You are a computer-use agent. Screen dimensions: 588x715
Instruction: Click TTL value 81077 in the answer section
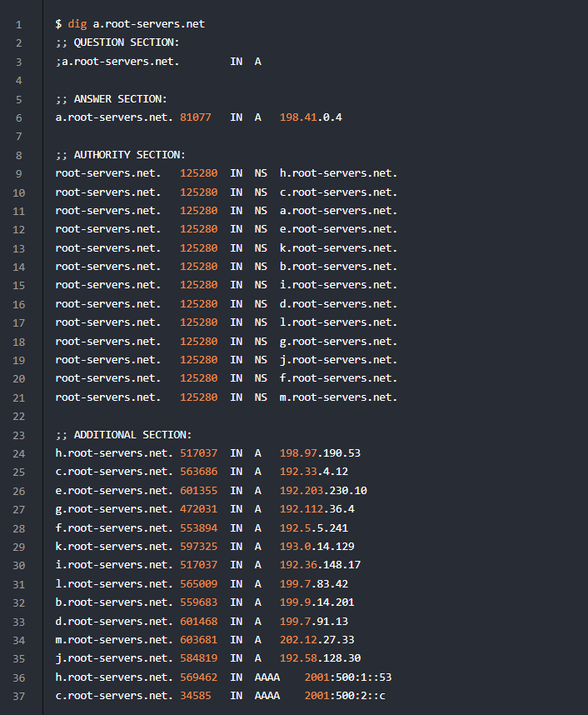196,117
